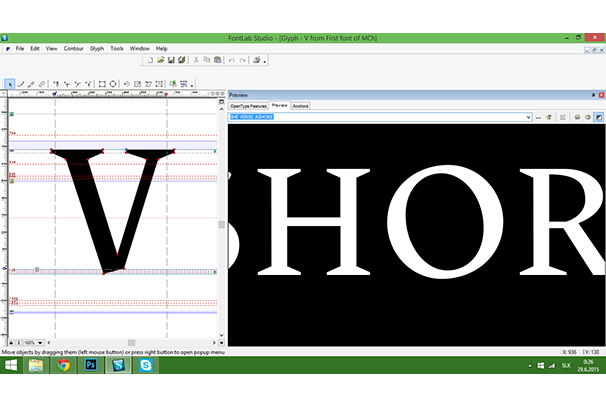Select the Ellipse drawing tool
Screen dimensions: 606x406
point(113,84)
